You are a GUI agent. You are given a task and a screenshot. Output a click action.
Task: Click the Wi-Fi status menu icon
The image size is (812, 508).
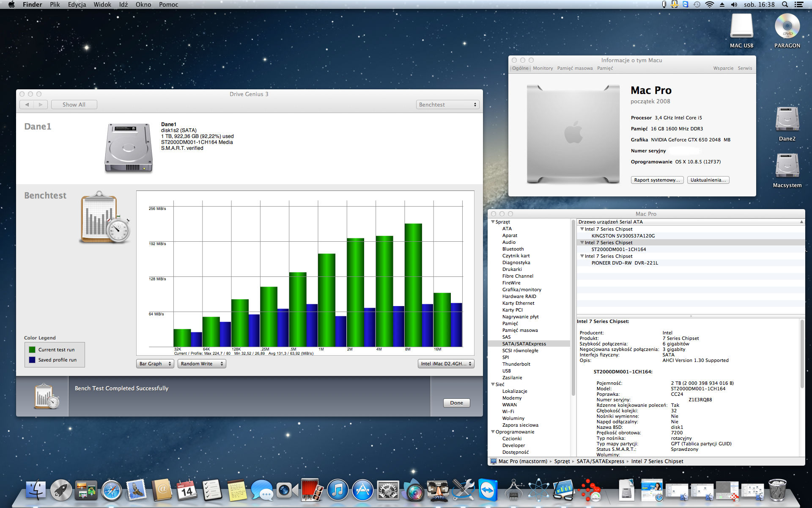click(x=710, y=5)
